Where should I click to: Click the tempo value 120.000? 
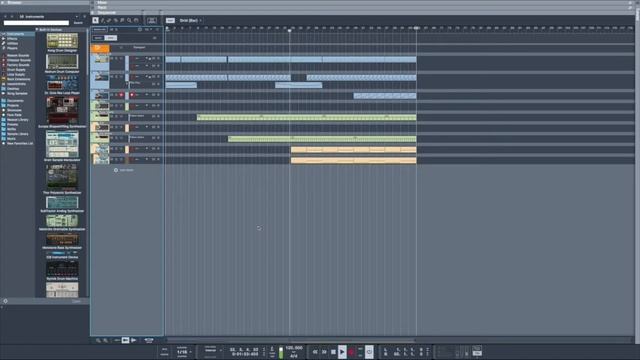pos(294,348)
